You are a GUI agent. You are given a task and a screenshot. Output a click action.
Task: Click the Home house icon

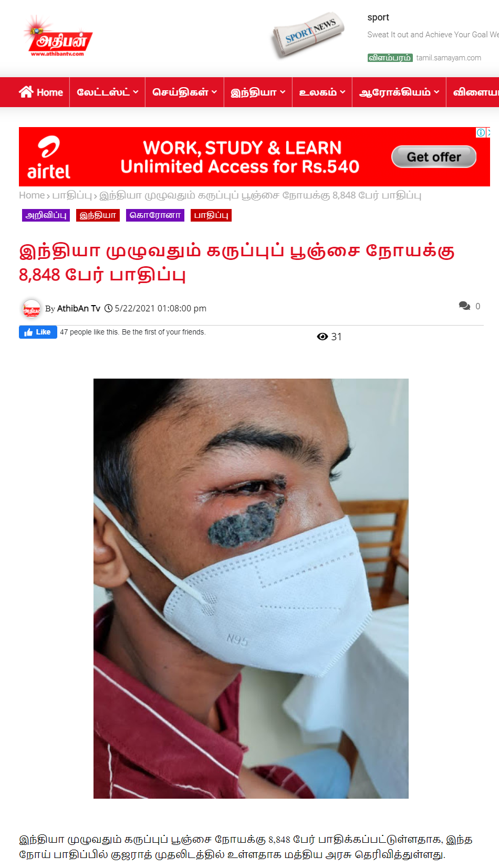[26, 92]
